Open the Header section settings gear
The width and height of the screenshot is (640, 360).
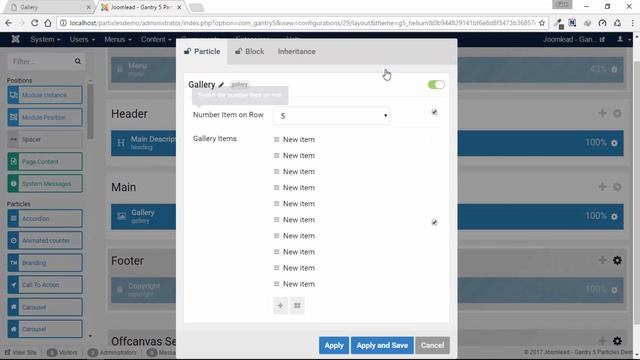coord(617,113)
